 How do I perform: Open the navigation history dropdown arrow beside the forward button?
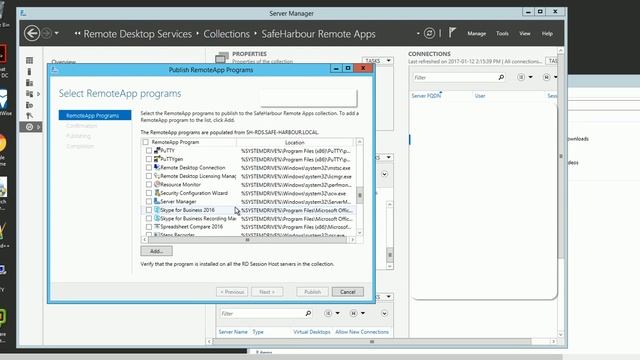(x=57, y=33)
